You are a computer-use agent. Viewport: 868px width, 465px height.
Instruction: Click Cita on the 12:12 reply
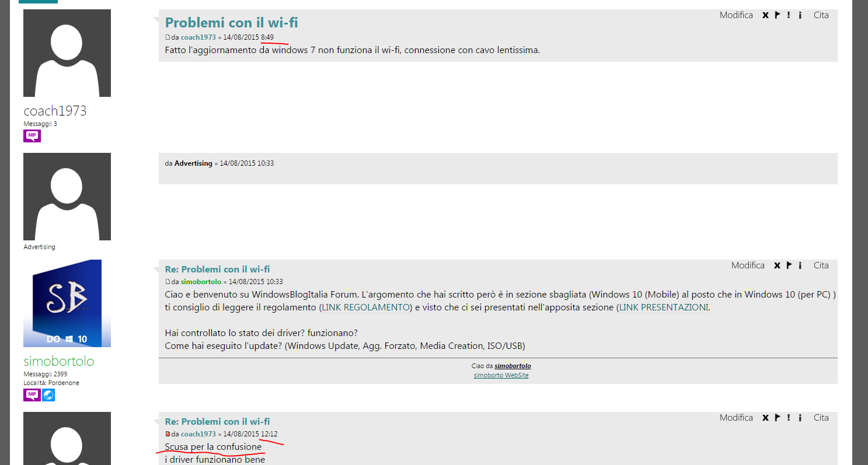[x=821, y=418]
